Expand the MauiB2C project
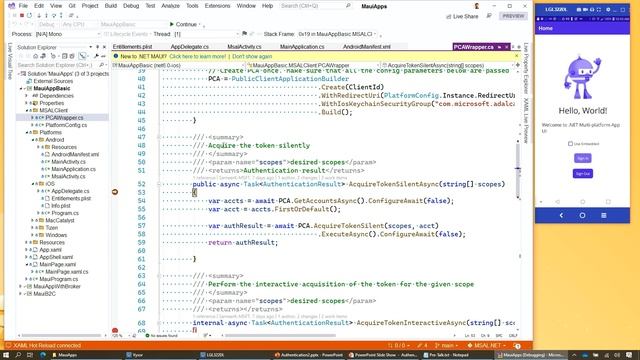This screenshot has height=360, width=640. (21, 294)
